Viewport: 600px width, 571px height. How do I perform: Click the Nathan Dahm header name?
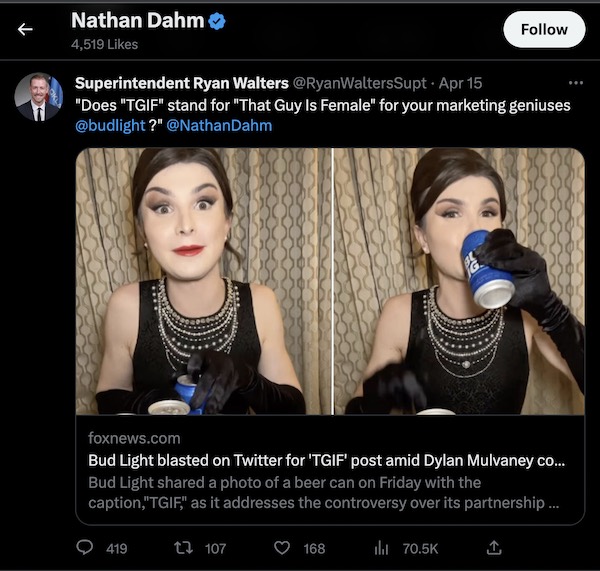pos(137,21)
